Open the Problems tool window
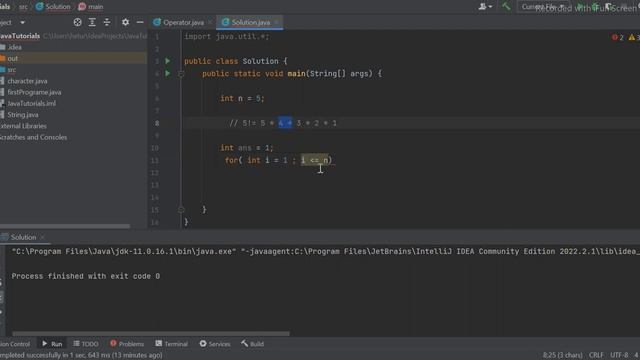 click(x=127, y=344)
